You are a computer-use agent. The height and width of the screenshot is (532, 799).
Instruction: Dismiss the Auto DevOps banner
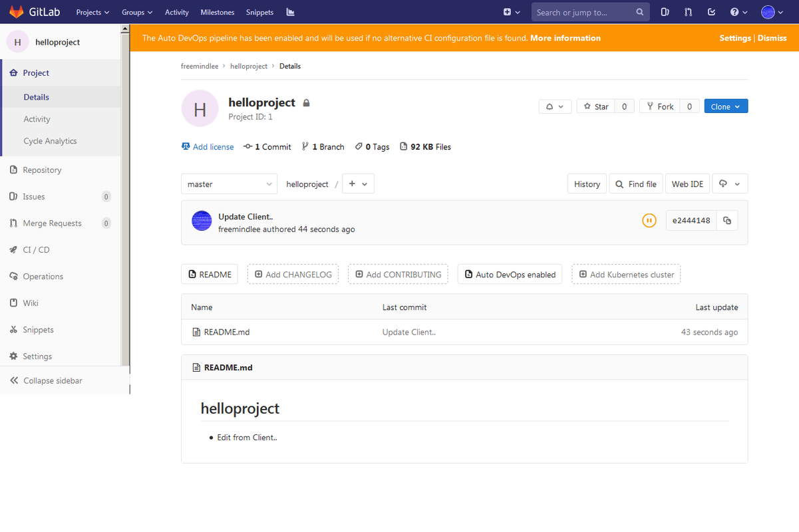(772, 38)
